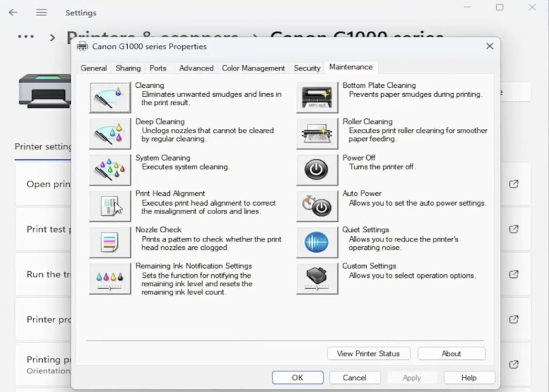Open Help from the dialog
Screen dimensions: 549x392
(x=469, y=378)
